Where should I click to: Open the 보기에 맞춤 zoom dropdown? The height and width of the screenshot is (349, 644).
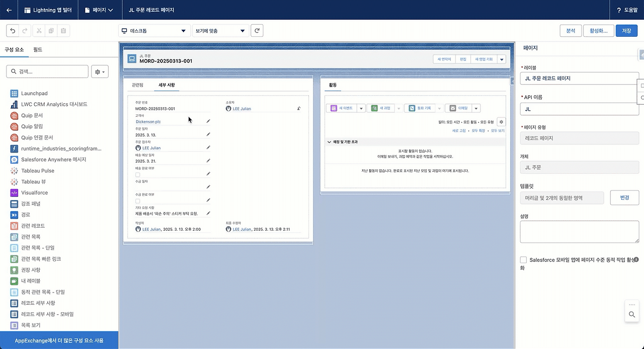click(221, 31)
